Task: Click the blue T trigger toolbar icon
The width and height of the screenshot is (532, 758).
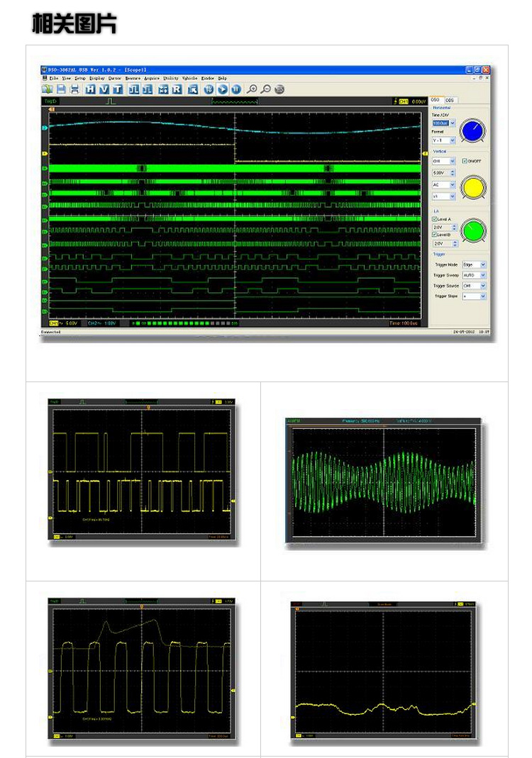Action: tap(117, 89)
